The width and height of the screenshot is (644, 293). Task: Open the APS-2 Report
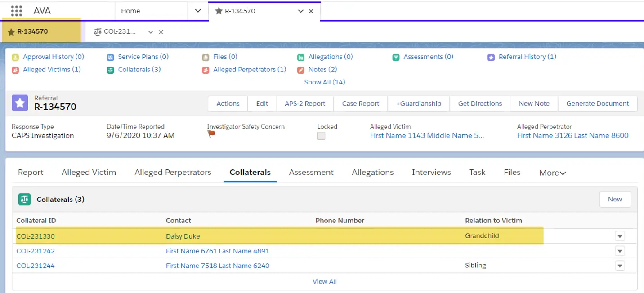(x=305, y=103)
